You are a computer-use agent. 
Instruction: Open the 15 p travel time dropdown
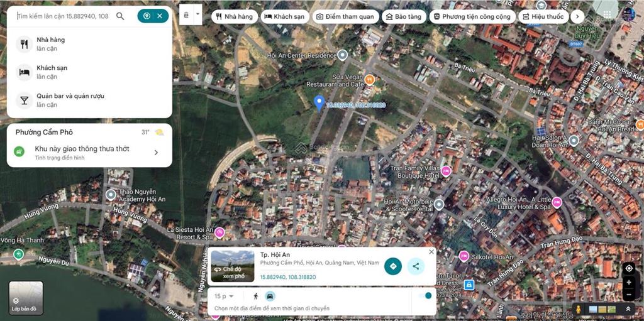pyautogui.click(x=224, y=296)
